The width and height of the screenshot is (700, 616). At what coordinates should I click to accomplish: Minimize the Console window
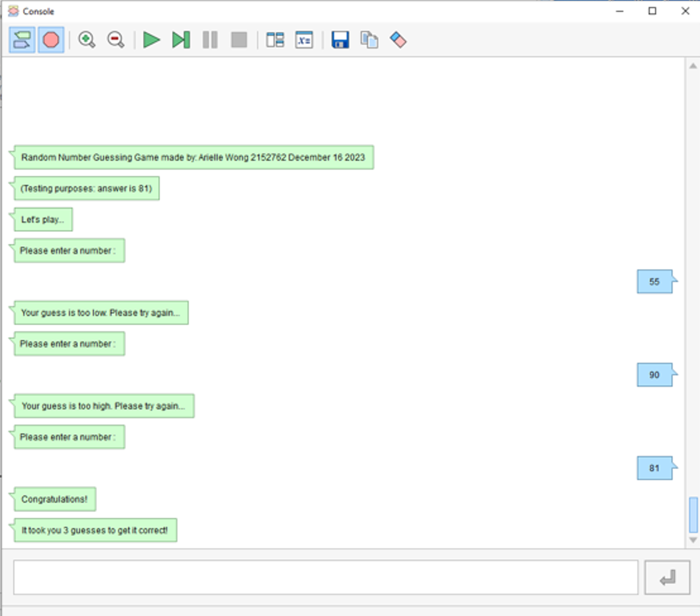(x=619, y=11)
